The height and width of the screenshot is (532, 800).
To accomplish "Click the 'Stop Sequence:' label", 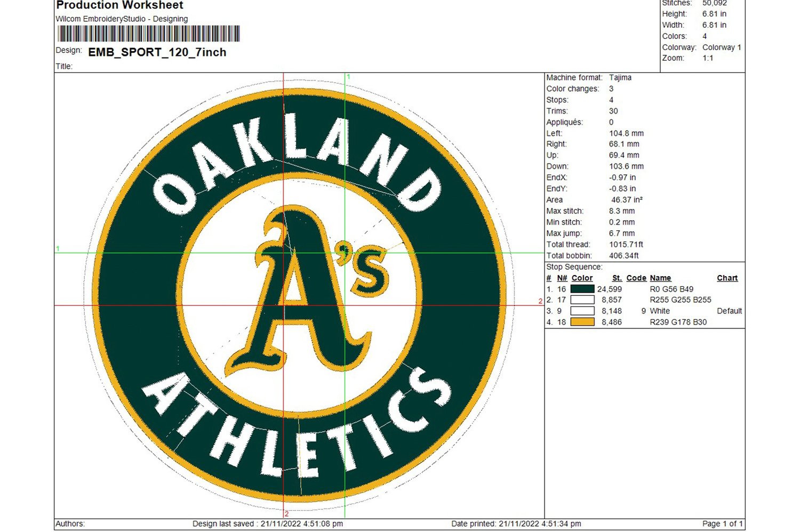I will pyautogui.click(x=574, y=267).
